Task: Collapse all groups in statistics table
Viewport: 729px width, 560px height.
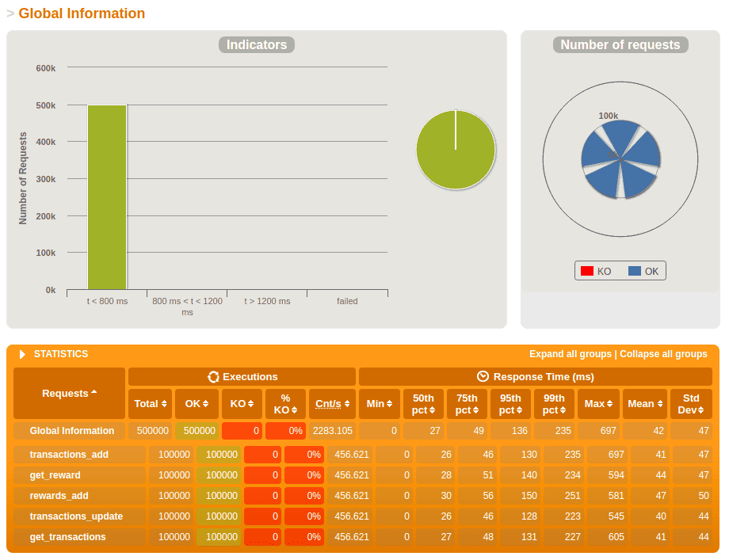Action: coord(663,354)
